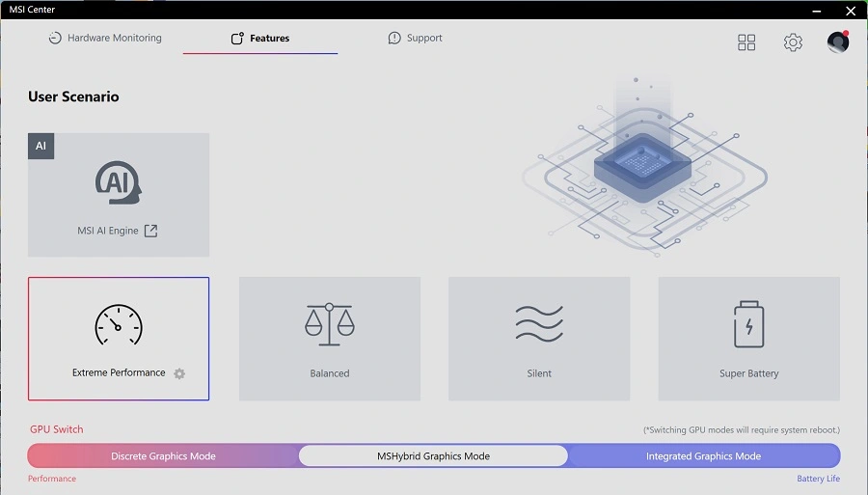Open MSI AI Engine external link icon
Image resolution: width=868 pixels, height=495 pixels.
pyautogui.click(x=150, y=231)
